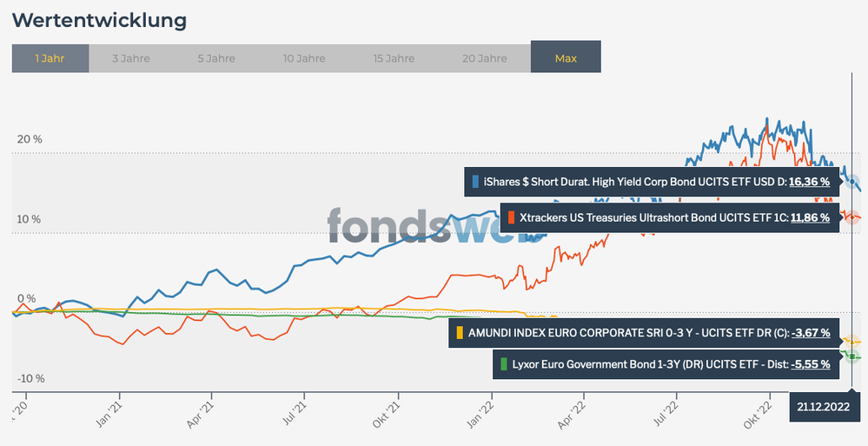Open the Max time range tab
The height and width of the screenshot is (446, 868).
(x=566, y=57)
